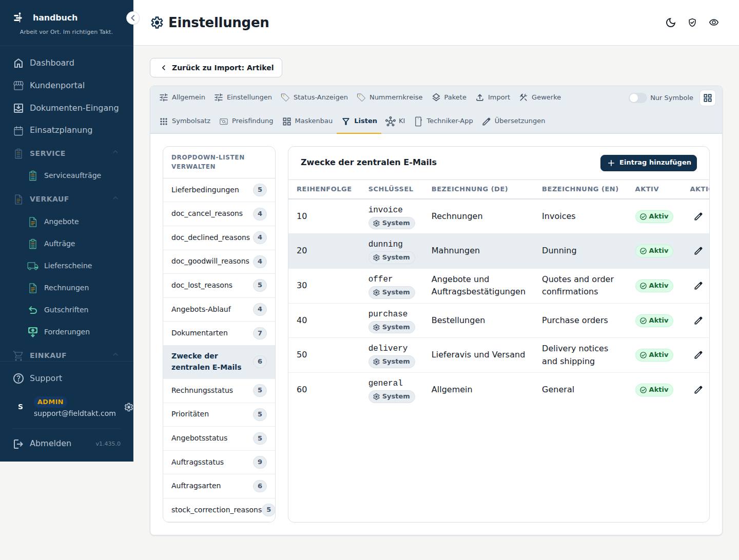Collapse the sidebar with chevron button
The height and width of the screenshot is (560, 739).
pos(132,18)
